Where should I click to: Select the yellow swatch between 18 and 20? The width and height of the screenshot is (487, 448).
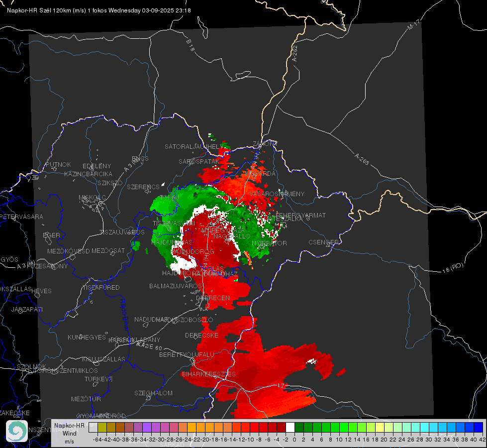[x=380, y=428]
